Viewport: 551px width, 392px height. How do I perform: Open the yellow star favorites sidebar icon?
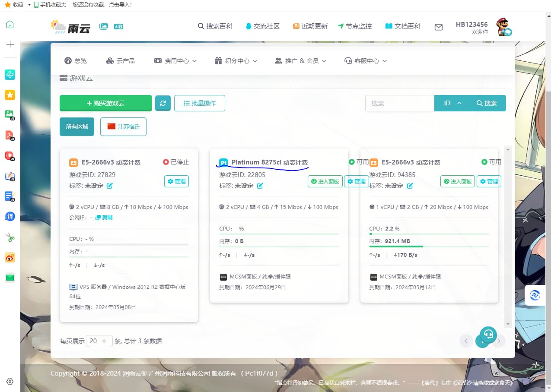click(10, 95)
